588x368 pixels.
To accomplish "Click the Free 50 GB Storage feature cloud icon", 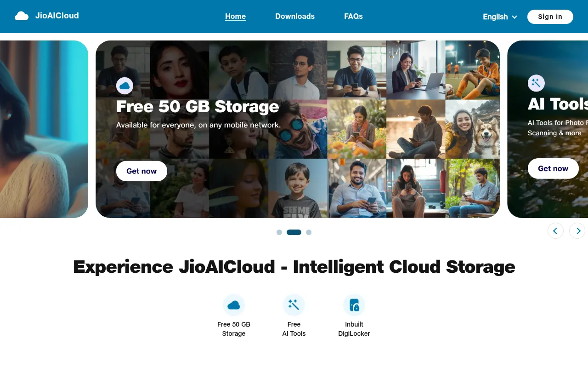I will point(234,305).
